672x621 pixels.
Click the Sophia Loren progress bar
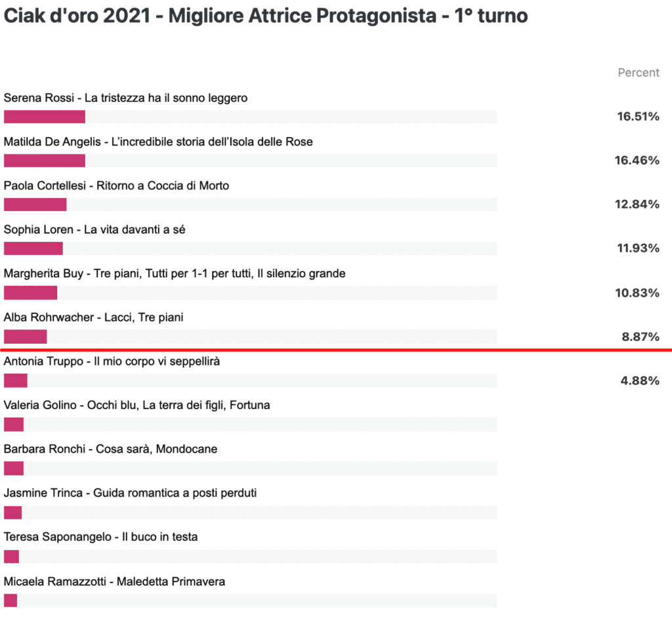click(250, 249)
